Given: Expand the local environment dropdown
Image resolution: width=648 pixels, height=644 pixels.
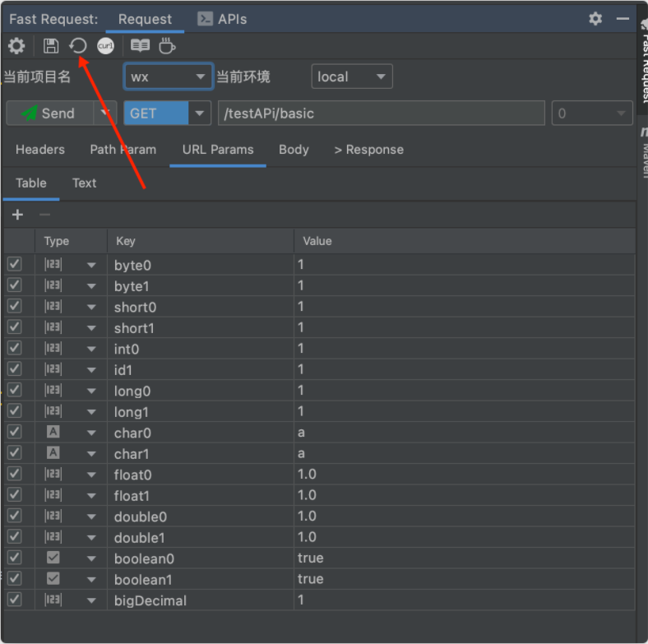Looking at the screenshot, I should pyautogui.click(x=352, y=77).
